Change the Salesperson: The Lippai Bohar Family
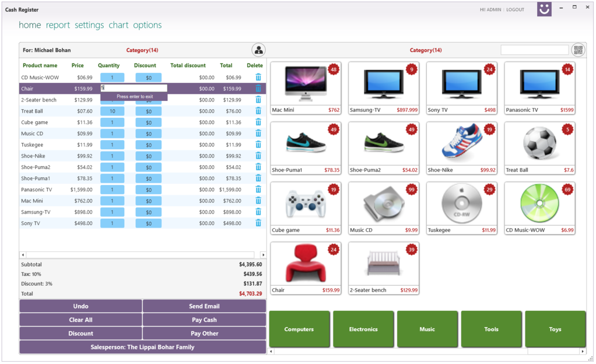 pyautogui.click(x=142, y=347)
